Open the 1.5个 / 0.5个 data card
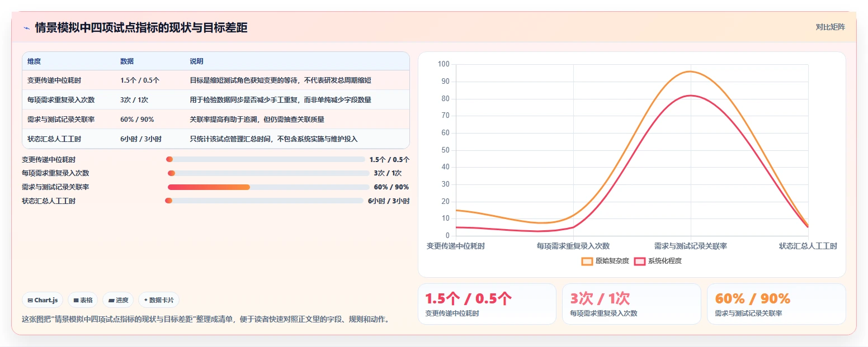 (x=487, y=304)
